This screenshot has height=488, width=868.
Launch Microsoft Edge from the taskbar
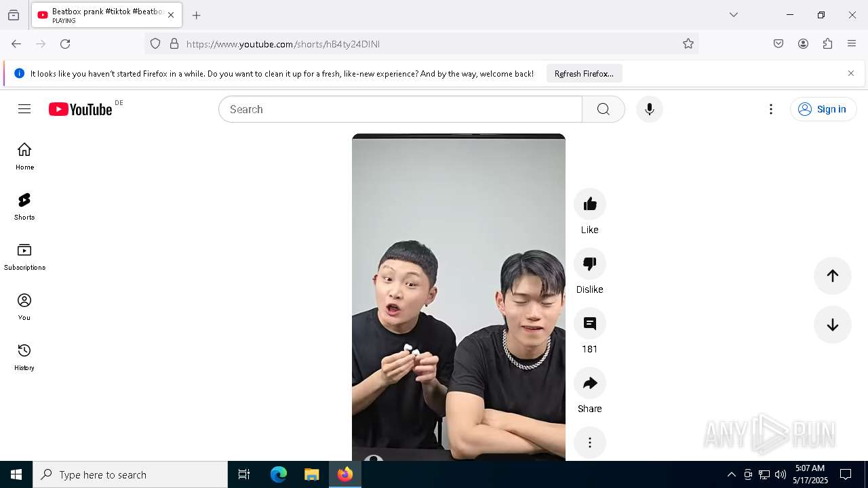279,474
